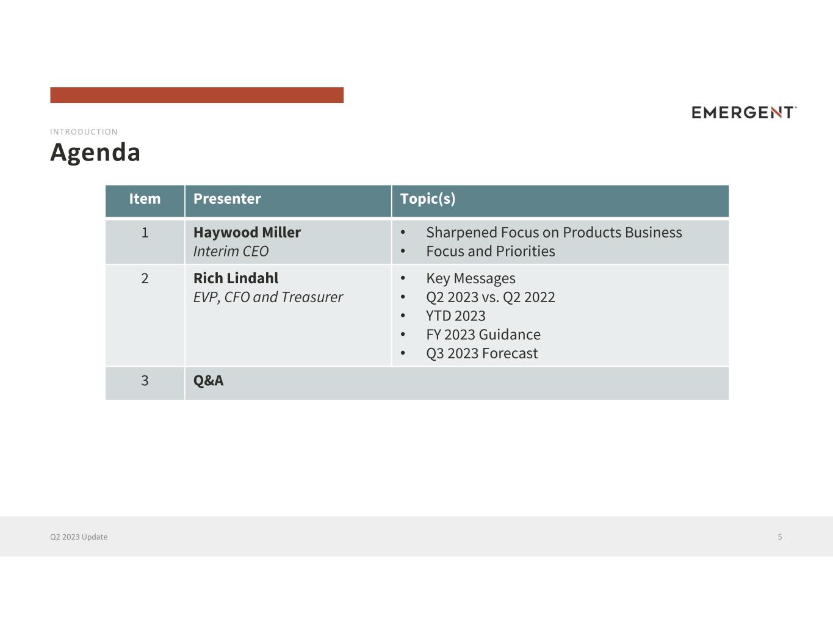Click the Q&A row in agenda table
The width and height of the screenshot is (833, 644).
point(417,383)
